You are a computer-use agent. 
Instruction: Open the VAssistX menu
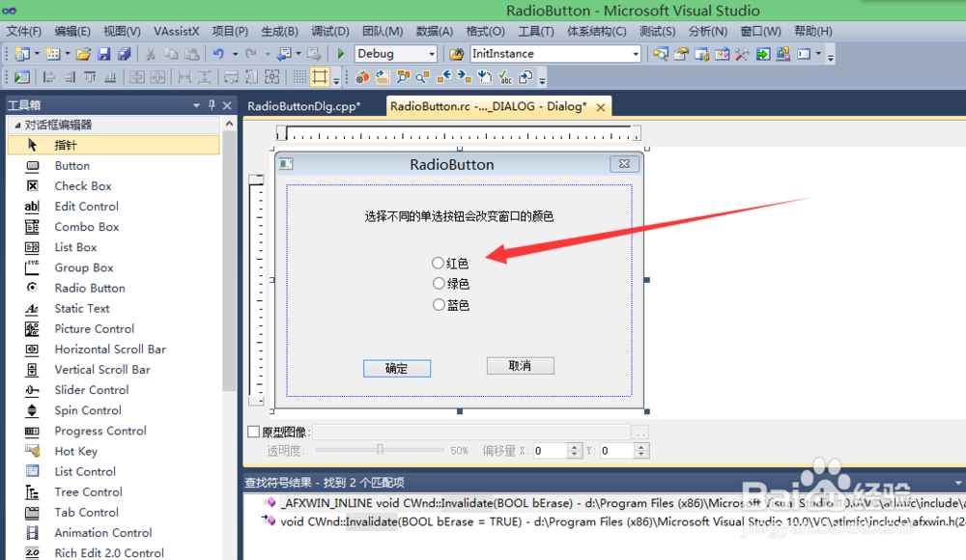click(176, 32)
